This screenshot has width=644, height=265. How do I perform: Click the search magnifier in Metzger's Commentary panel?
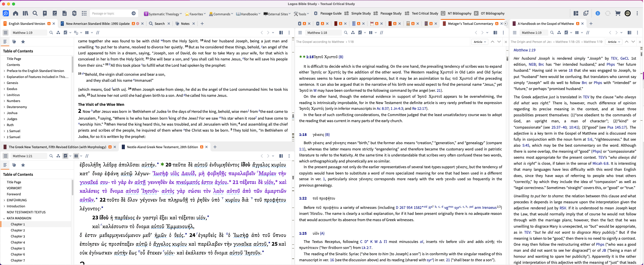click(x=346, y=33)
